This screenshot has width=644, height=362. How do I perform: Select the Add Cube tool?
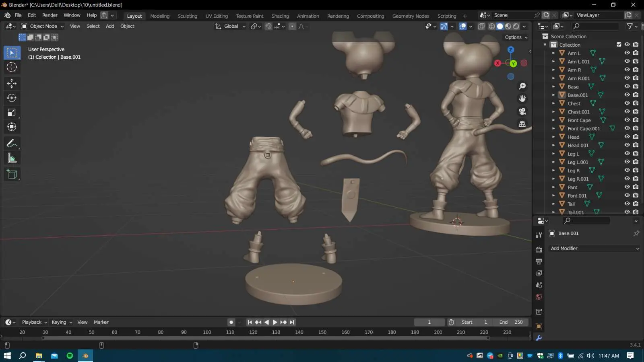tap(12, 174)
